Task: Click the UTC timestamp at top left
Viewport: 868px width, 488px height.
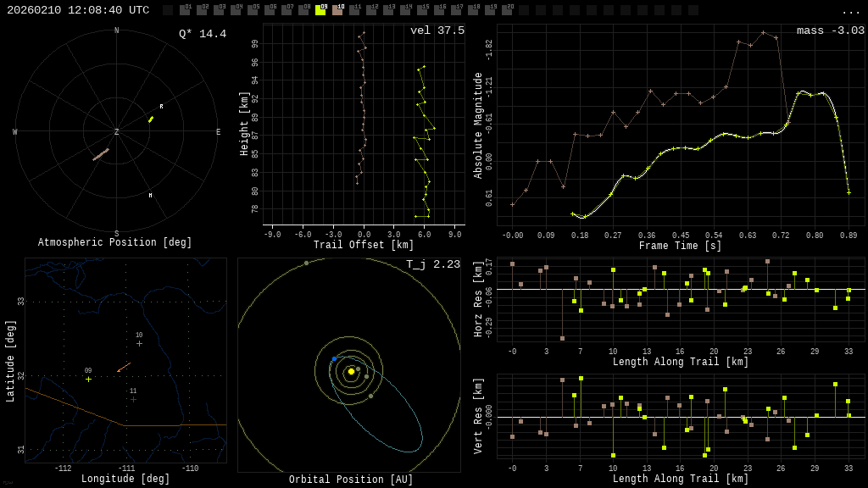Action: (78, 10)
